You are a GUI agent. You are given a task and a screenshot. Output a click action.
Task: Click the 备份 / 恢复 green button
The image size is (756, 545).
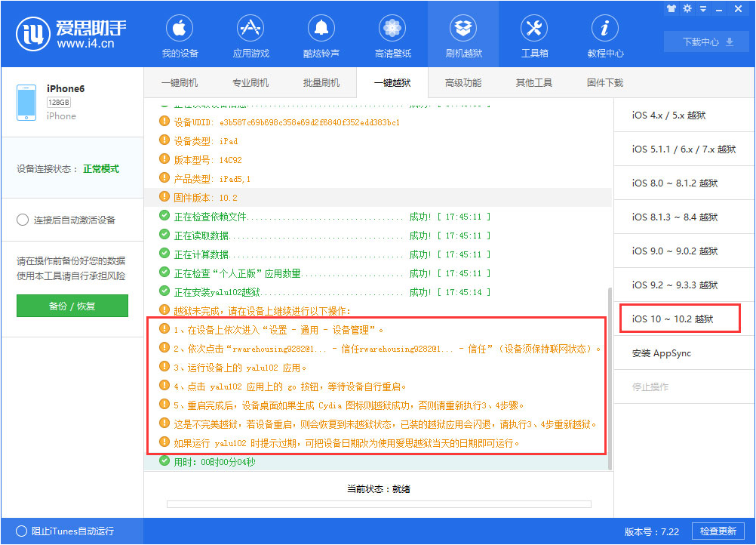(72, 306)
